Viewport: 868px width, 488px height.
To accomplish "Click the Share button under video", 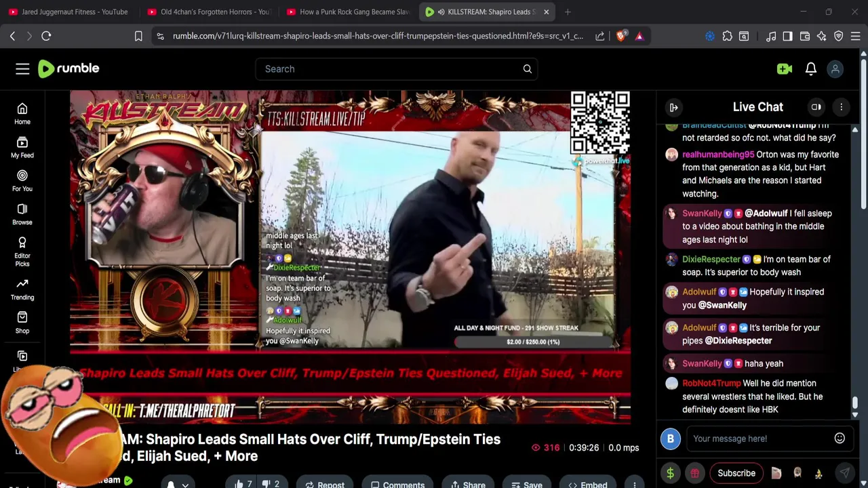I will tap(468, 484).
